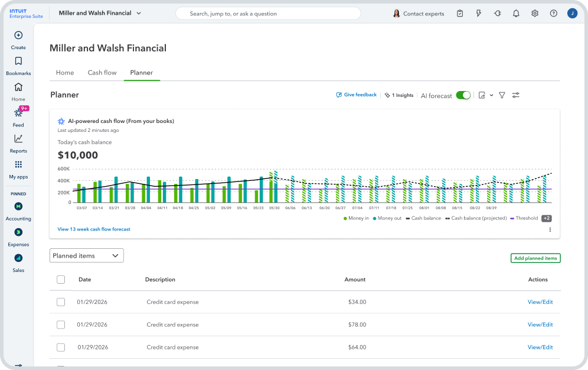Open the Planned items dropdown
This screenshot has height=370, width=588.
[x=86, y=256]
